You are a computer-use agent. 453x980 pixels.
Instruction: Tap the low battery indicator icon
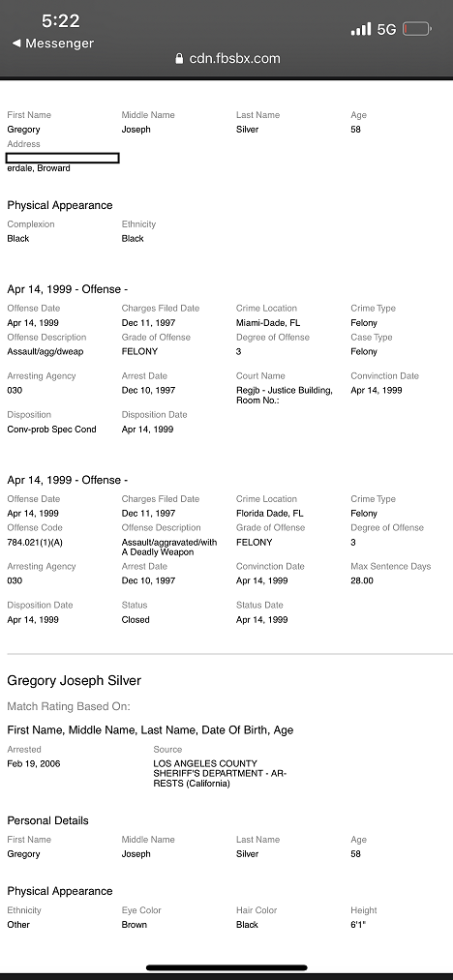click(x=417, y=29)
